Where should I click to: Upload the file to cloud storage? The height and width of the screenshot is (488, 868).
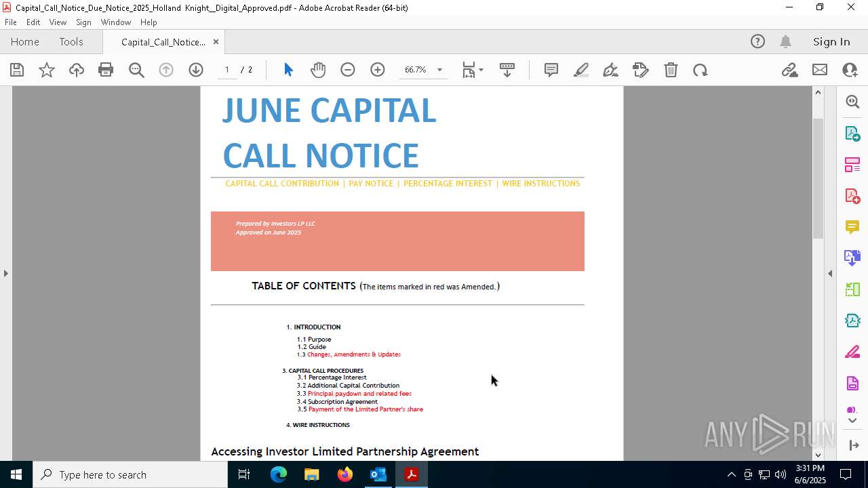(x=77, y=70)
